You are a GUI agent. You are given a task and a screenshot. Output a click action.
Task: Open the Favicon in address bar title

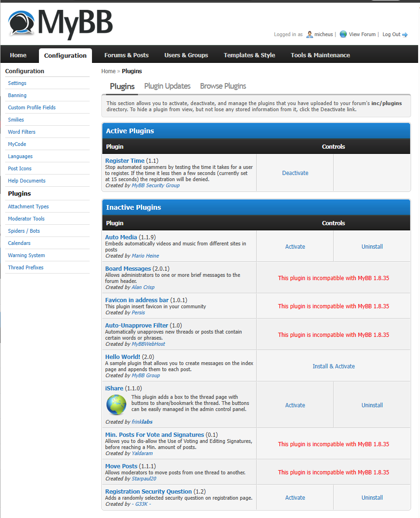[137, 300]
